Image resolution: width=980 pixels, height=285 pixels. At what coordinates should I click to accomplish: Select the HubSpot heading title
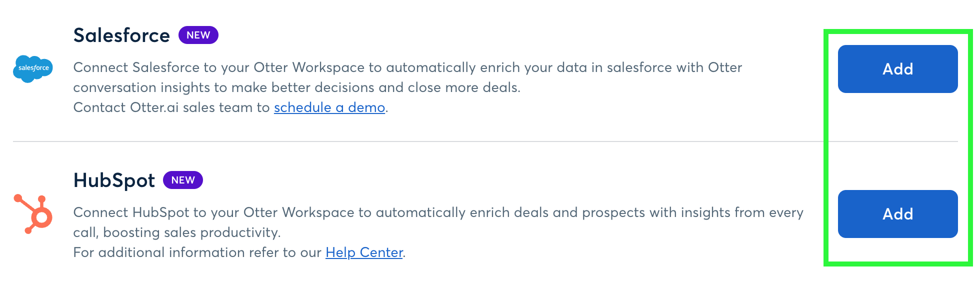pos(114,180)
